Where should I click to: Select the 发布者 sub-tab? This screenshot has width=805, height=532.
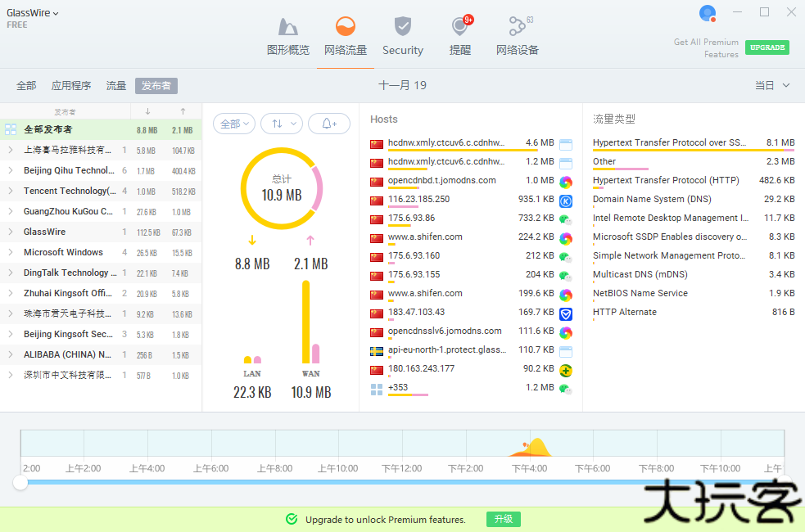click(x=156, y=86)
